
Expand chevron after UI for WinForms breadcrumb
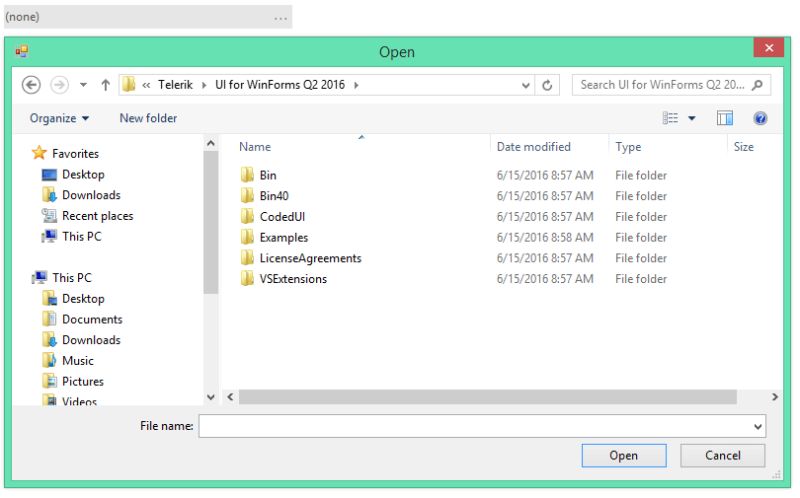[x=356, y=85]
